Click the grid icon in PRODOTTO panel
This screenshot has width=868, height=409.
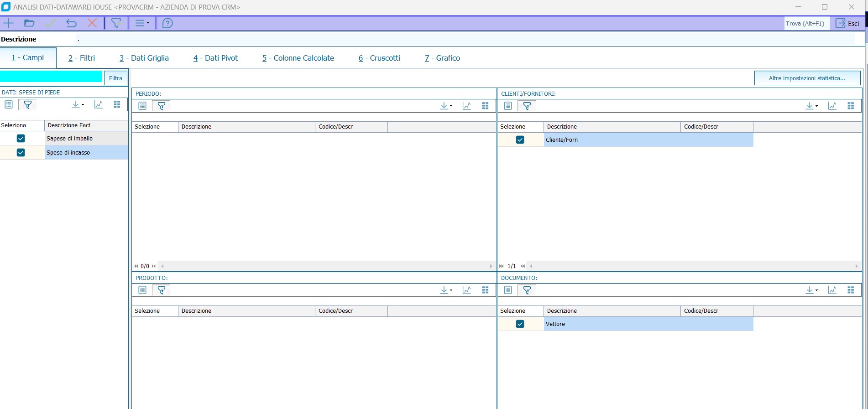[485, 290]
